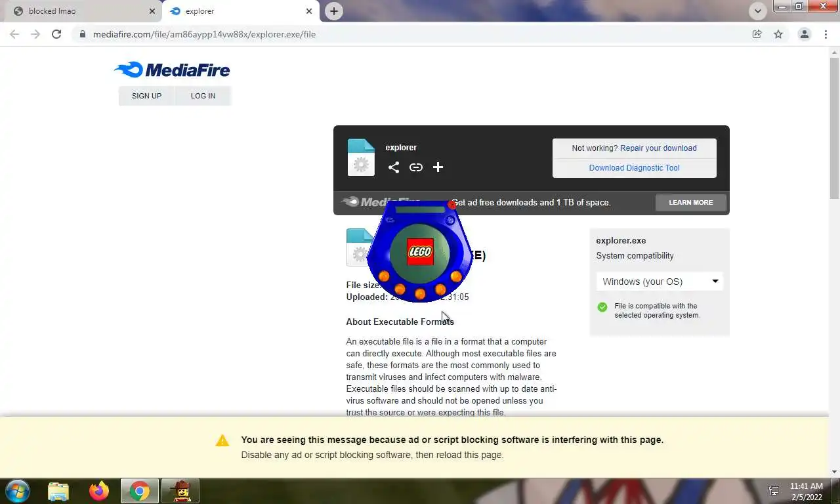Image resolution: width=840 pixels, height=504 pixels.
Task: Click Chrome taskbar icon
Action: pos(139,491)
